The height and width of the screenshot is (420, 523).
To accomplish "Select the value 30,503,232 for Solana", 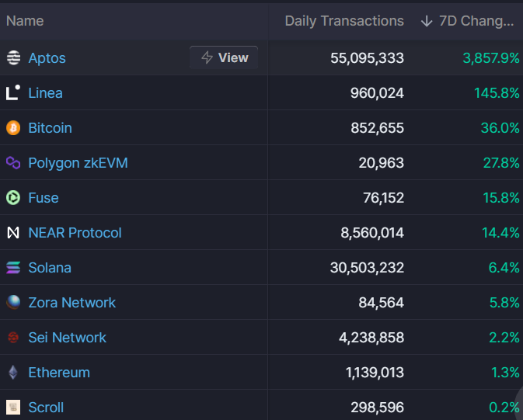I will 367,268.
